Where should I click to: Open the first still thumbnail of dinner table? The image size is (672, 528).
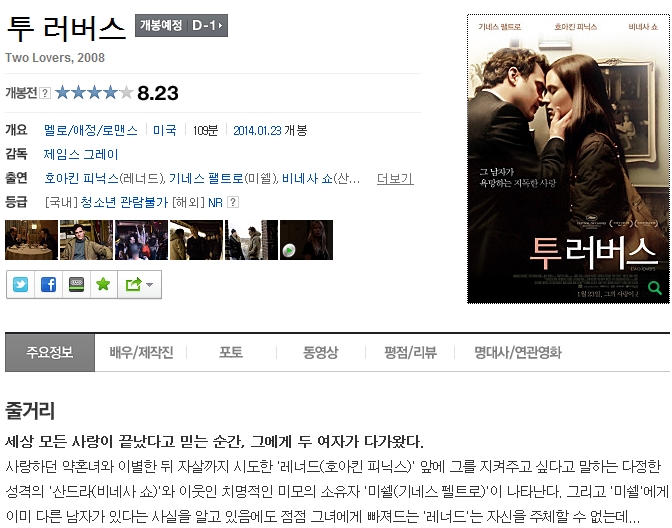point(31,240)
